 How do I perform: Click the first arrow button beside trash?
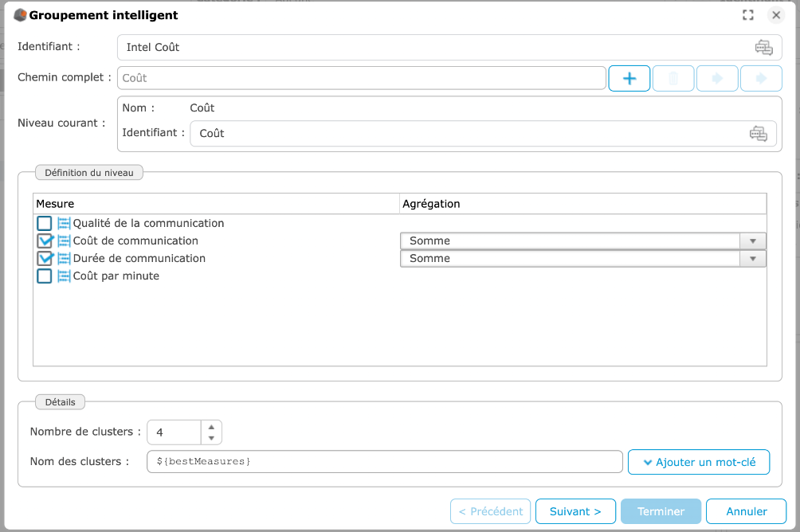tap(717, 78)
